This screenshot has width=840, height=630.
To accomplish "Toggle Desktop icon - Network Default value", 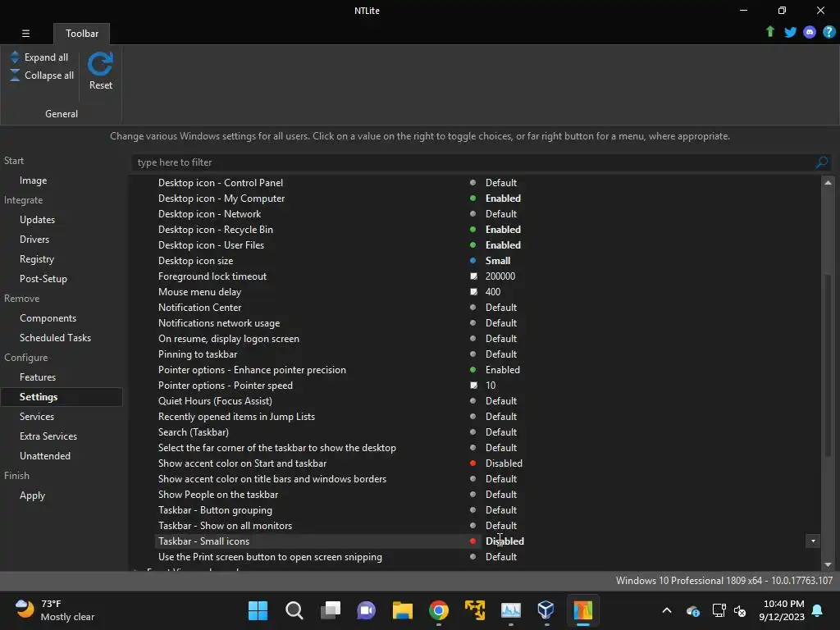I will (x=501, y=214).
